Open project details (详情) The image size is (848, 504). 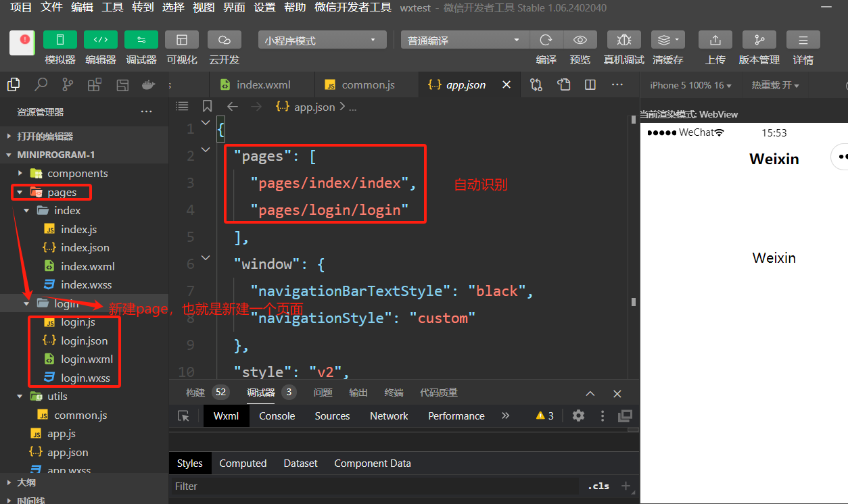coord(803,40)
